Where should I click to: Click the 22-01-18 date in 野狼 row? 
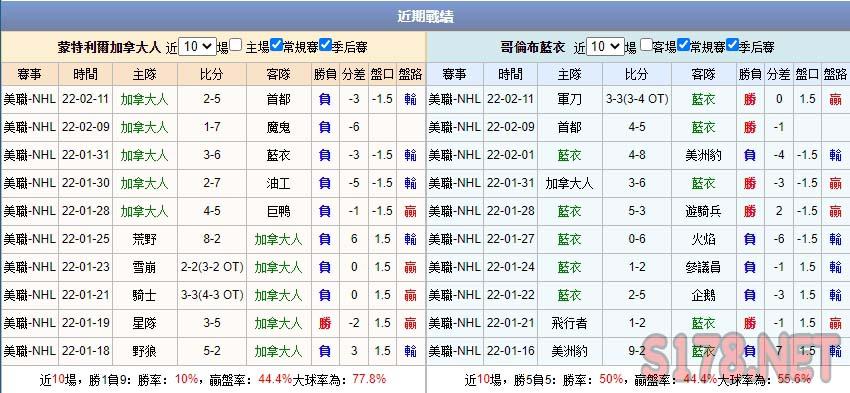click(86, 351)
